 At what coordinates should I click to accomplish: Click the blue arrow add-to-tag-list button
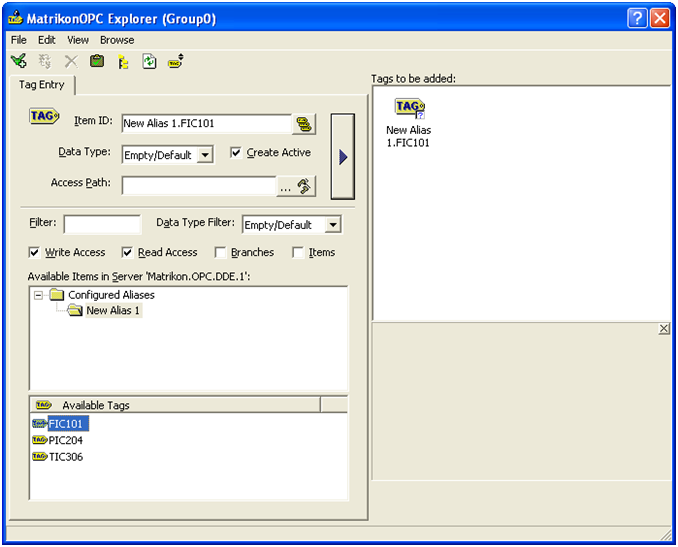coord(343,157)
